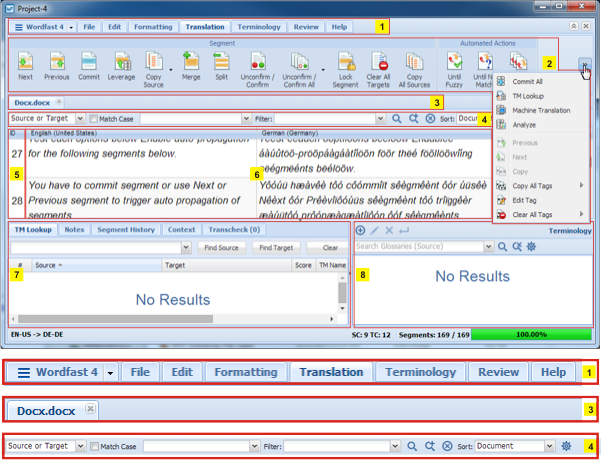Open the Terminology pane gear settings
Screen dimensions: 601x460
coord(531,246)
